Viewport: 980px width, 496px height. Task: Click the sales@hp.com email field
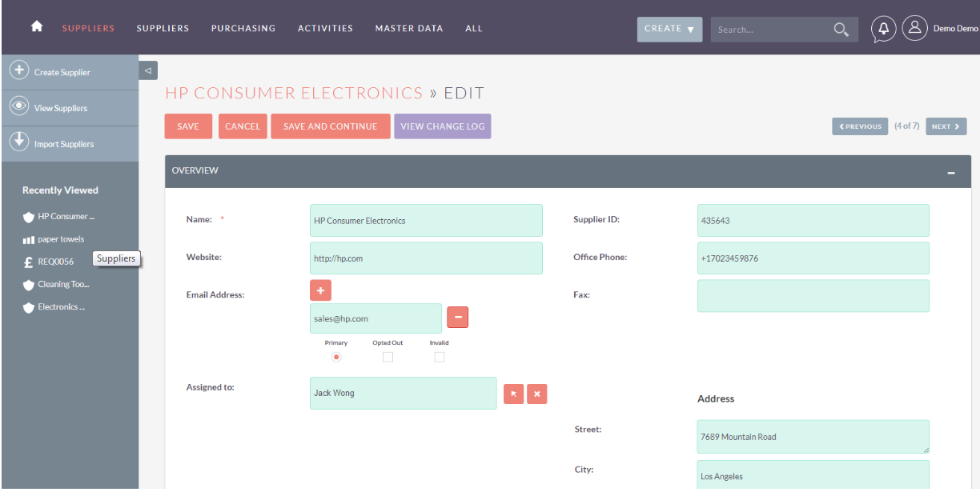[376, 318]
